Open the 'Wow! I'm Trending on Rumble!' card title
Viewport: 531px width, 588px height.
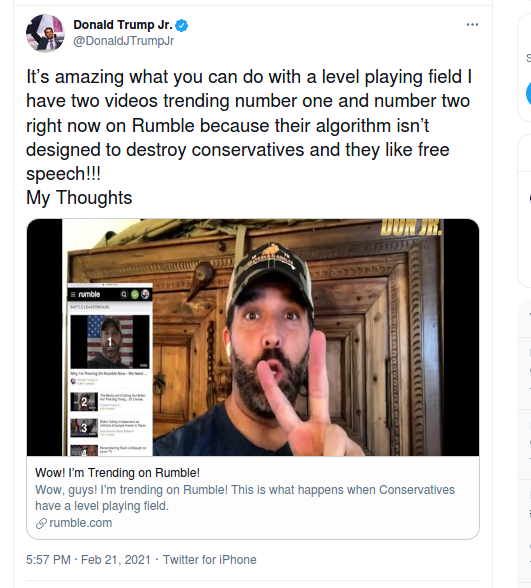click(x=117, y=473)
